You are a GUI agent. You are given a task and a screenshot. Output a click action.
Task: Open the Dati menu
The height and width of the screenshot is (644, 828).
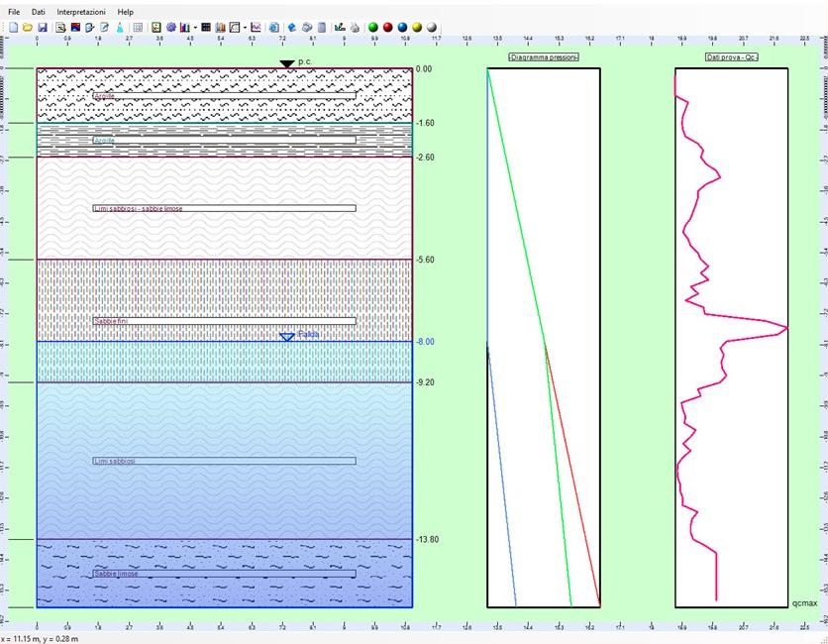[38, 12]
